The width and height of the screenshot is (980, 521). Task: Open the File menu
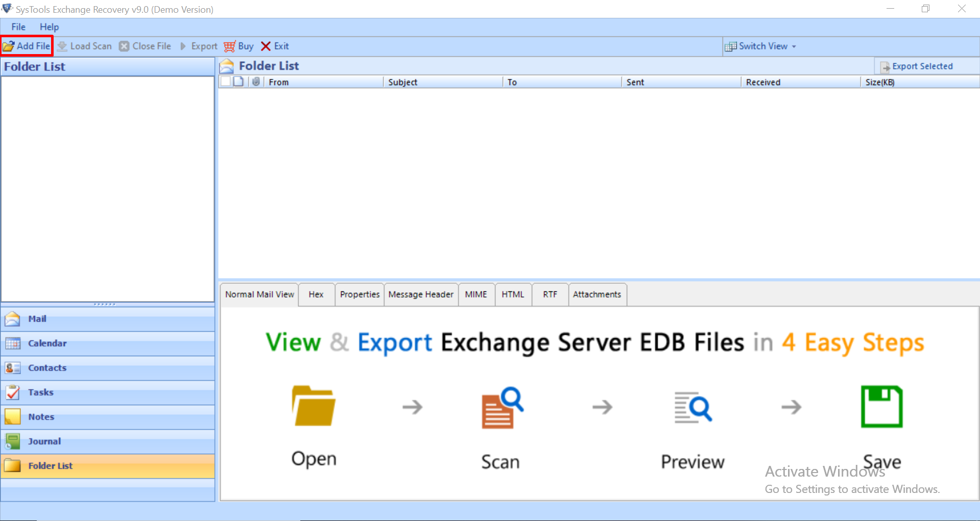coord(18,27)
